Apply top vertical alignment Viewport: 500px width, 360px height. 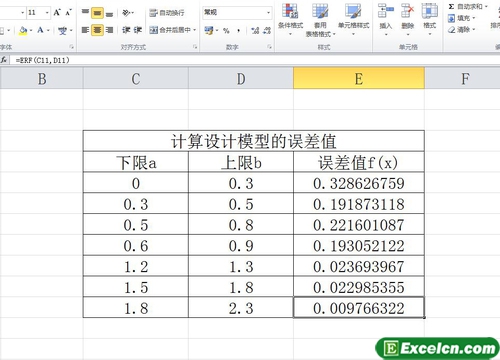click(85, 13)
